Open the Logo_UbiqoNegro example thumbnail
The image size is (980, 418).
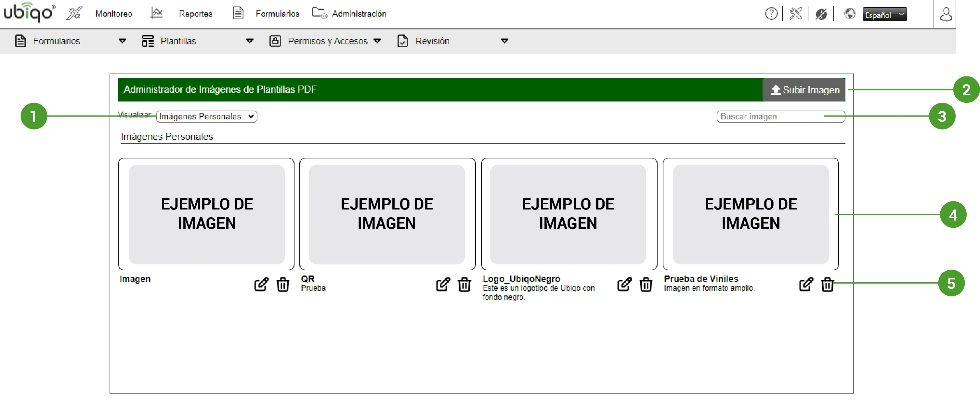569,214
